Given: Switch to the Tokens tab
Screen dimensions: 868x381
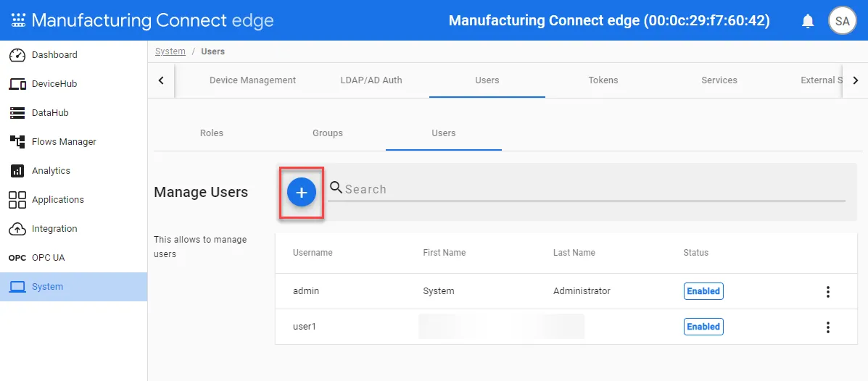Looking at the screenshot, I should tap(603, 80).
